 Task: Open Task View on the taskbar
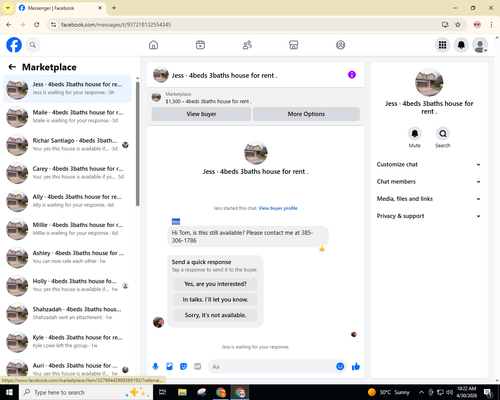pos(162,392)
